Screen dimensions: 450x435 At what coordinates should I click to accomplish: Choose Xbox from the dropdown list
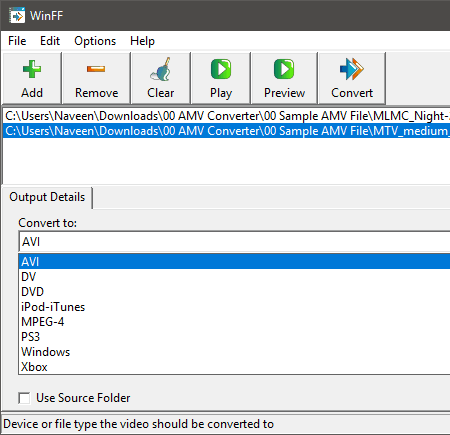pyautogui.click(x=234, y=367)
